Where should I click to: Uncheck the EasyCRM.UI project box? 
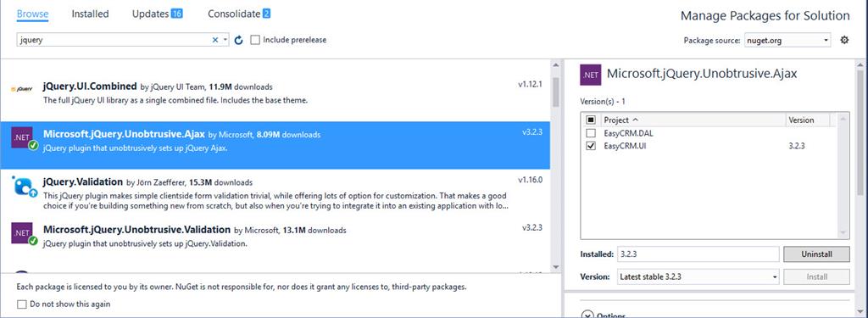591,146
